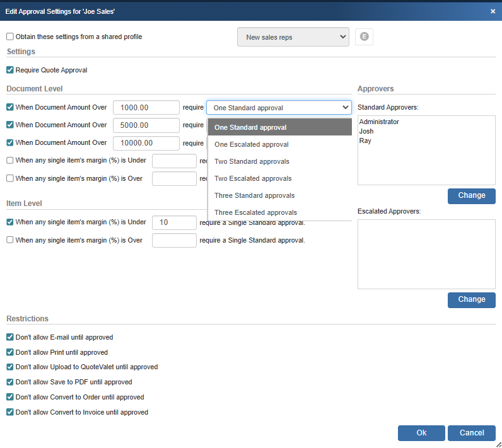The width and height of the screenshot is (502, 448).
Task: Click Item Level margin under field with 10
Action: point(174,222)
